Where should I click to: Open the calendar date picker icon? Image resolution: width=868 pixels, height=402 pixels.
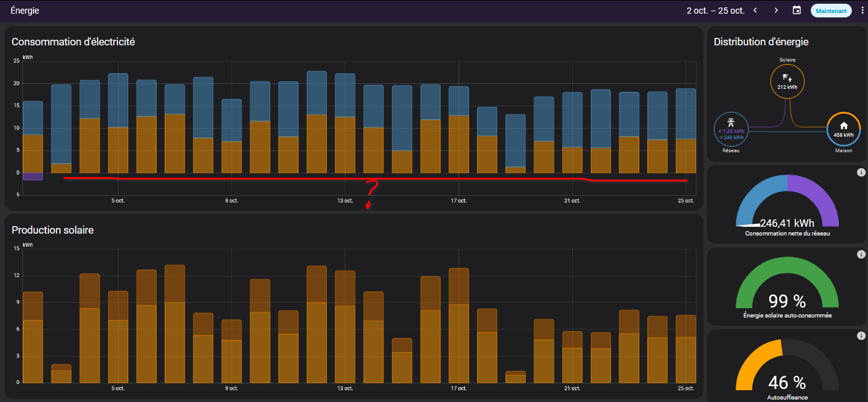tap(797, 11)
